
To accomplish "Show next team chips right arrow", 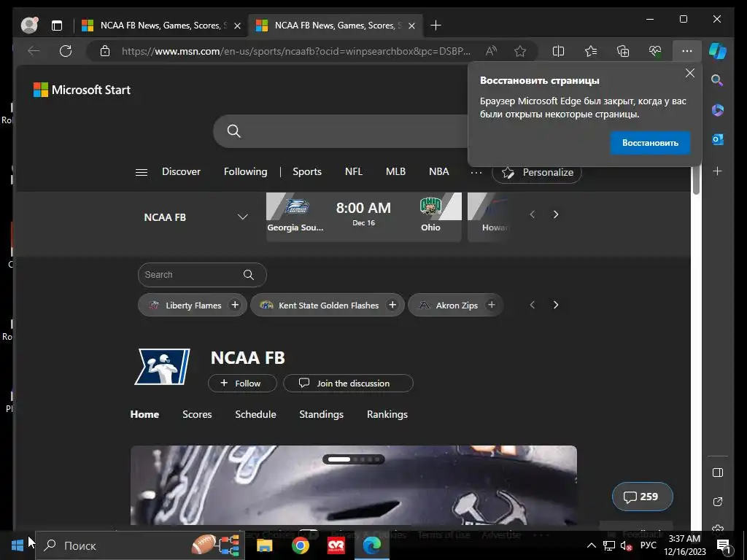I will 555,305.
